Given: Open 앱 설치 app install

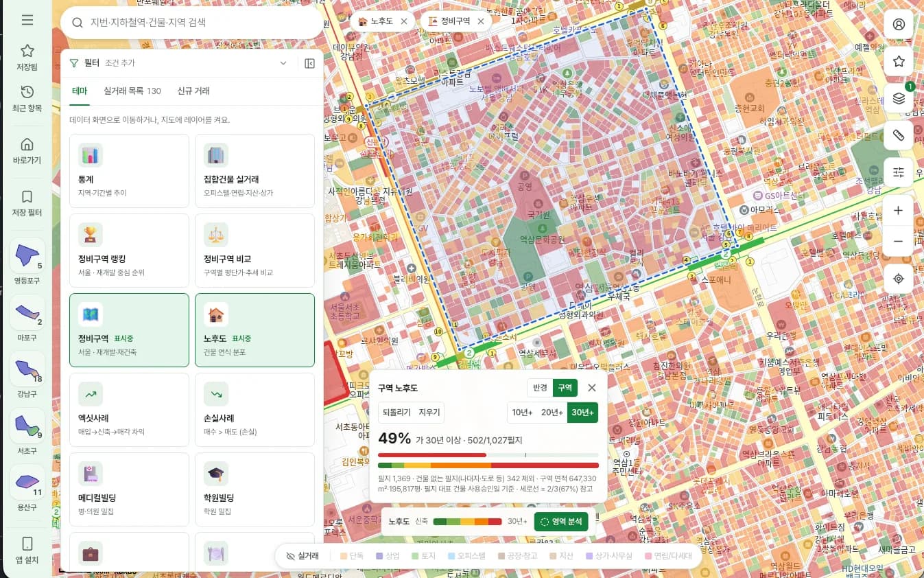Looking at the screenshot, I should pyautogui.click(x=27, y=550).
